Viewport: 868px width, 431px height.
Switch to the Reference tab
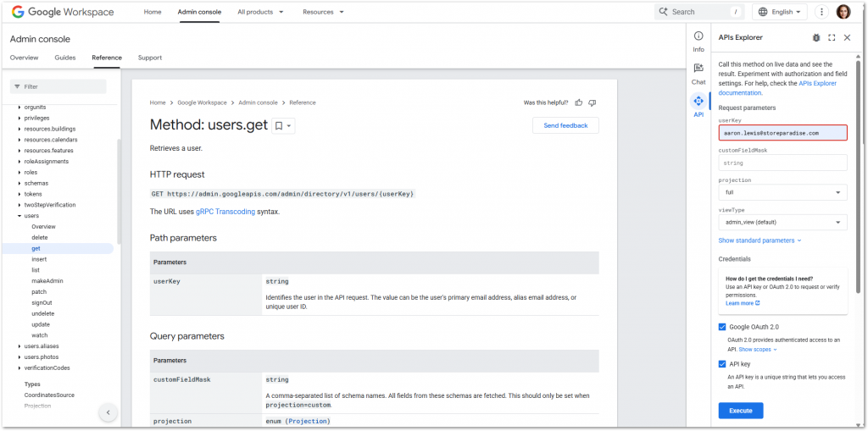point(107,58)
